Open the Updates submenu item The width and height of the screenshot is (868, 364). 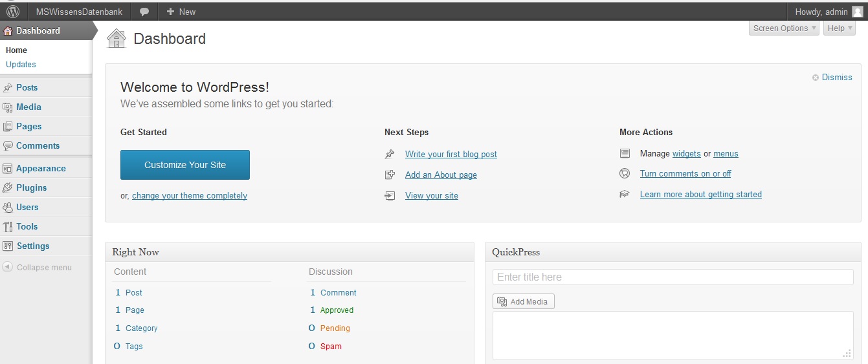point(21,65)
